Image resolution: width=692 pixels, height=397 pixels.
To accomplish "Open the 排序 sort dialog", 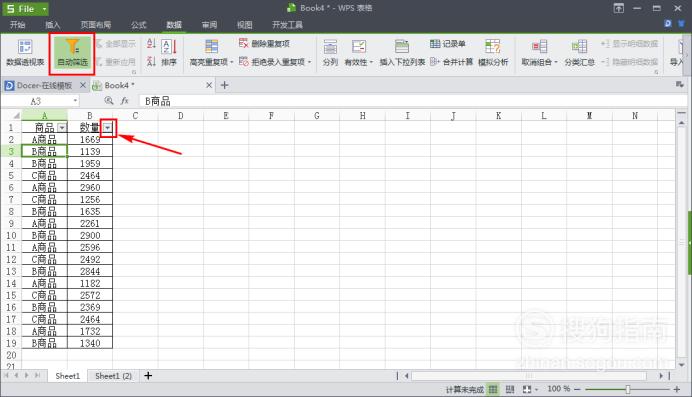I will [169, 53].
